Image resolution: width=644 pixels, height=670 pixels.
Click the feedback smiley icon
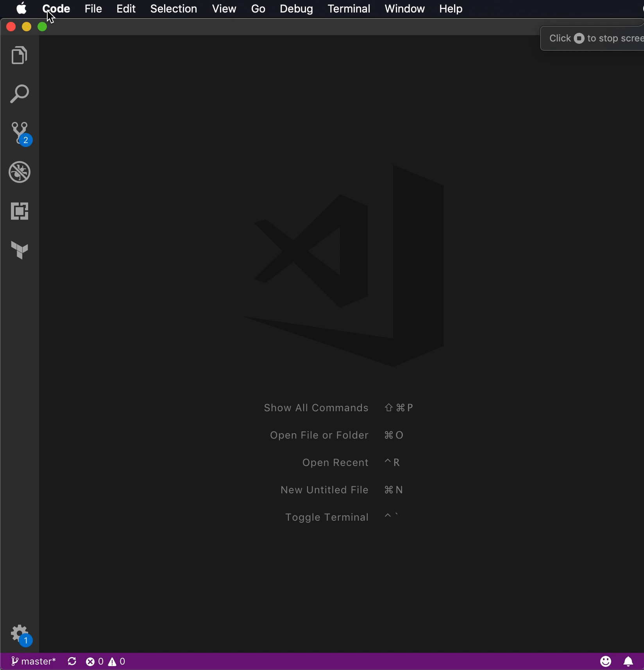[x=606, y=661]
